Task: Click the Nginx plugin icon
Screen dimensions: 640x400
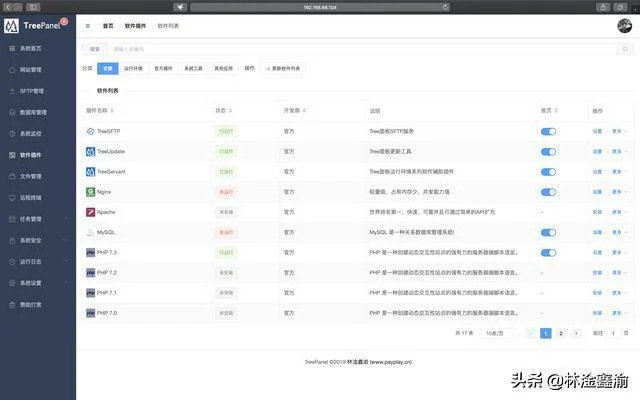Action: click(90, 192)
